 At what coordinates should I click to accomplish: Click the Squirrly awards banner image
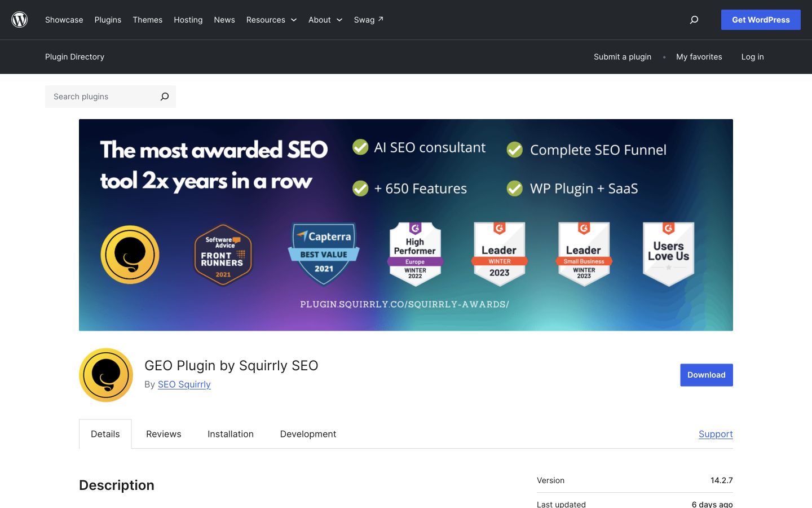click(406, 225)
